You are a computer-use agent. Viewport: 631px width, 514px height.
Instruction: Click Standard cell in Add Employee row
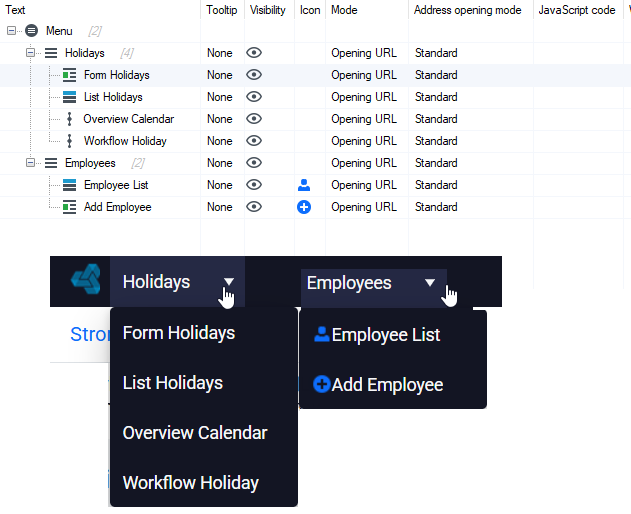click(x=436, y=207)
